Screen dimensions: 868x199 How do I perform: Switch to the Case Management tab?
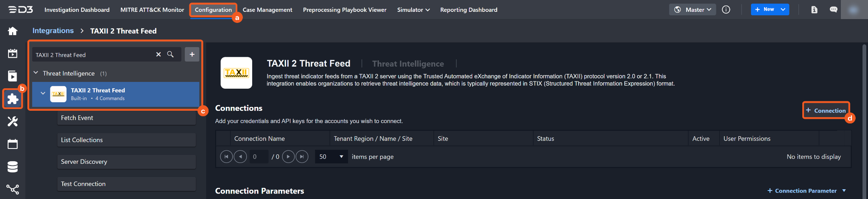coord(267,9)
